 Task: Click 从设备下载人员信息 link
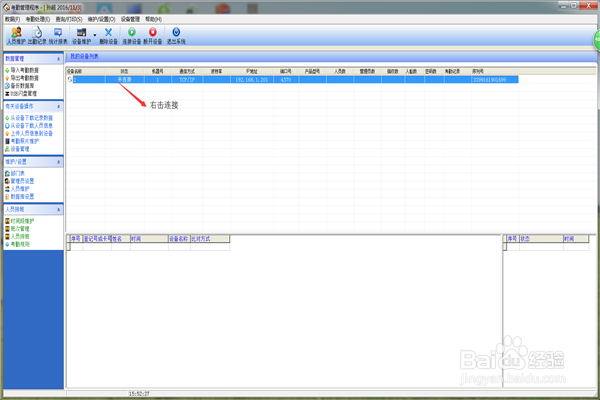click(31, 126)
